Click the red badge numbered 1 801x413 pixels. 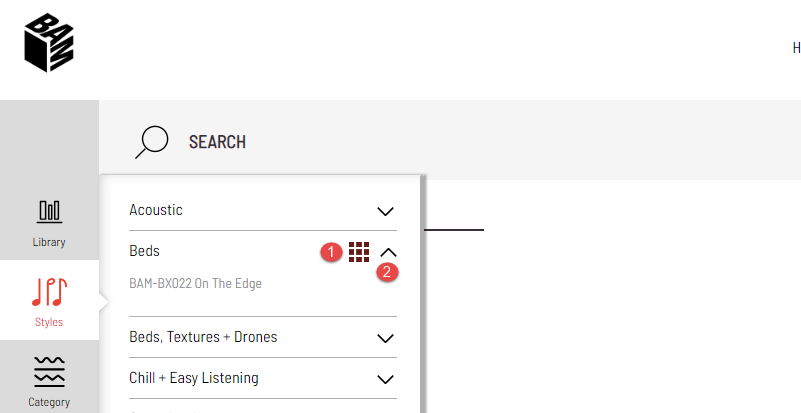(332, 252)
